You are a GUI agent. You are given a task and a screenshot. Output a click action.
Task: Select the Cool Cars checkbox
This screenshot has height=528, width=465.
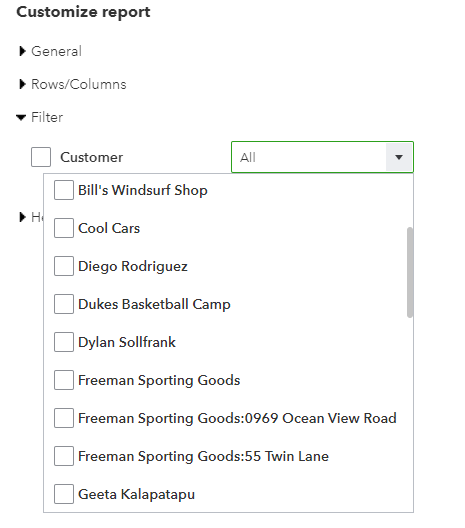click(64, 228)
